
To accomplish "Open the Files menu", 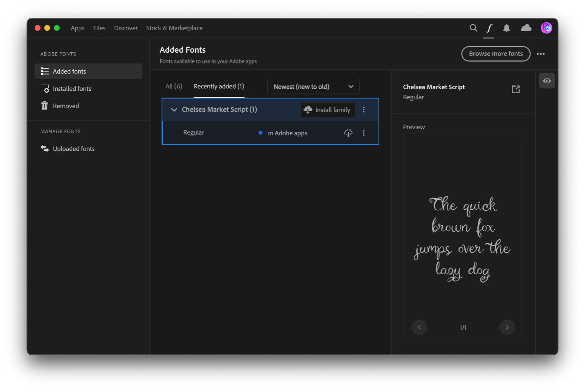I will (x=99, y=28).
